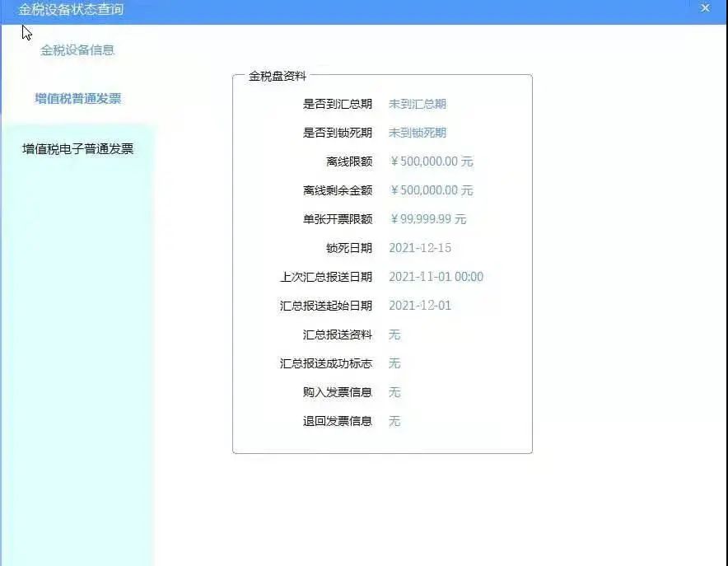Switch to the 金税设备信息 tab
Screen dimensions: 728x566
77,50
